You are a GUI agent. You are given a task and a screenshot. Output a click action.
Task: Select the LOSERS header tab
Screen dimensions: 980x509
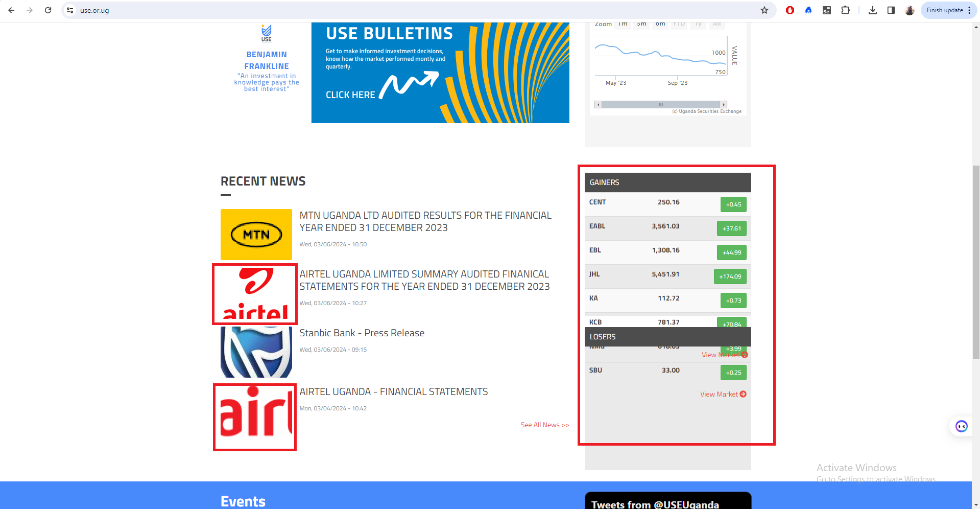[x=668, y=337]
